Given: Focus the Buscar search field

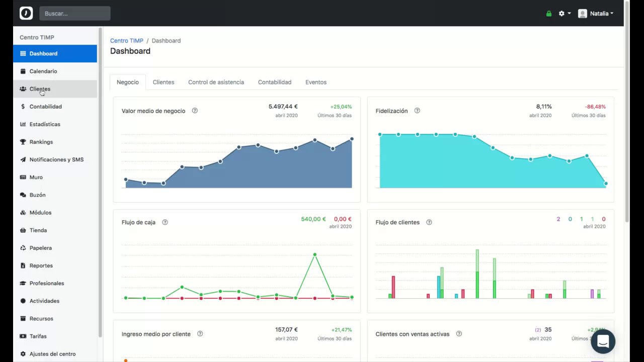Looking at the screenshot, I should click(75, 14).
